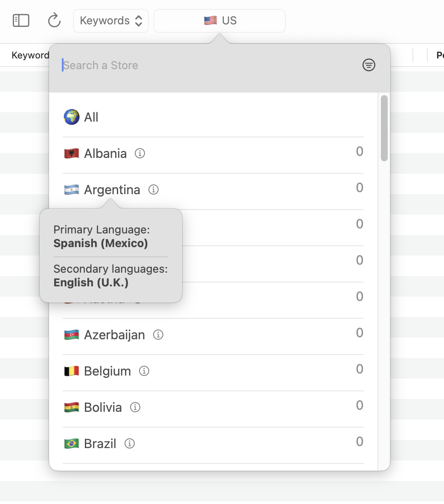Select Brazil from the list
Screen dimensions: 444x504
pos(100,444)
